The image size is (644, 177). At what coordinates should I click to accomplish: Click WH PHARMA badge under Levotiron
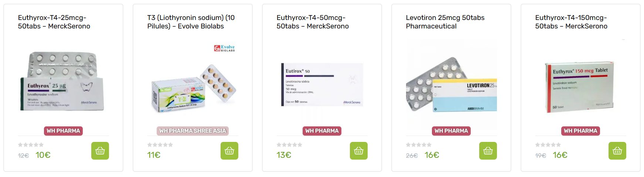(x=451, y=131)
